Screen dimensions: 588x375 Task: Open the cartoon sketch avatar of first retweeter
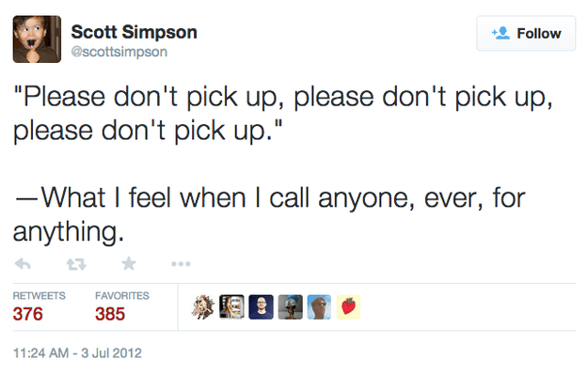coord(203,307)
